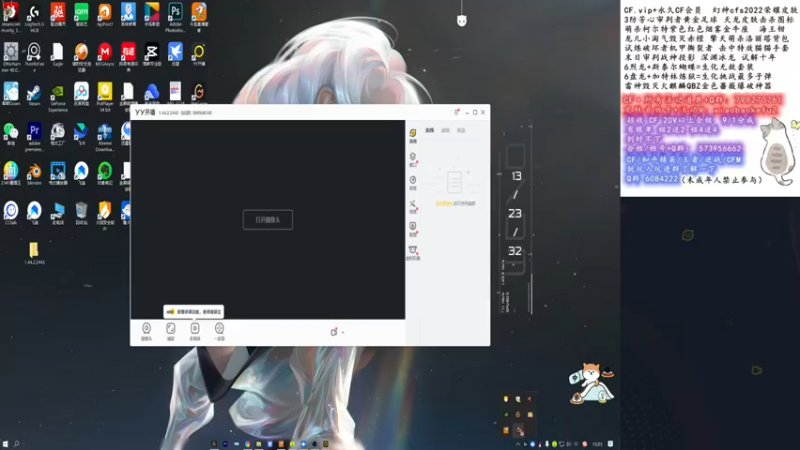Switch to the third tab in YY panel
The width and height of the screenshot is (800, 450).
461,131
